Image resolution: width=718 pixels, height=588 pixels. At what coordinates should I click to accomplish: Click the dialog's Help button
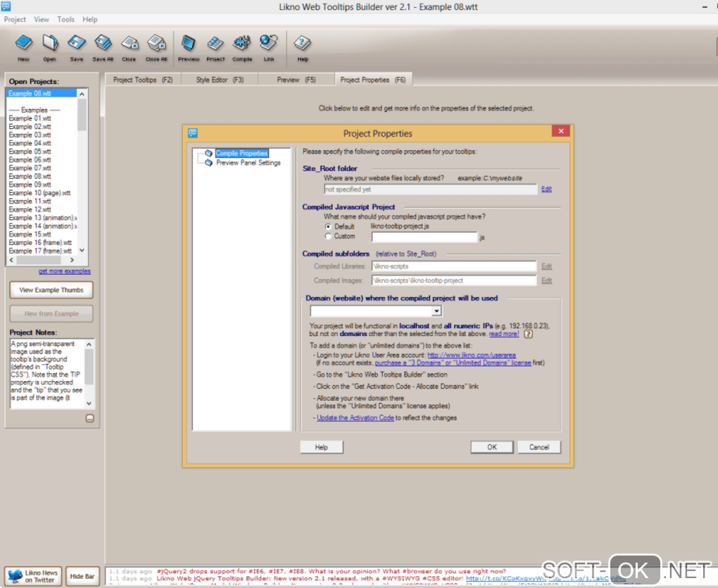click(x=322, y=447)
